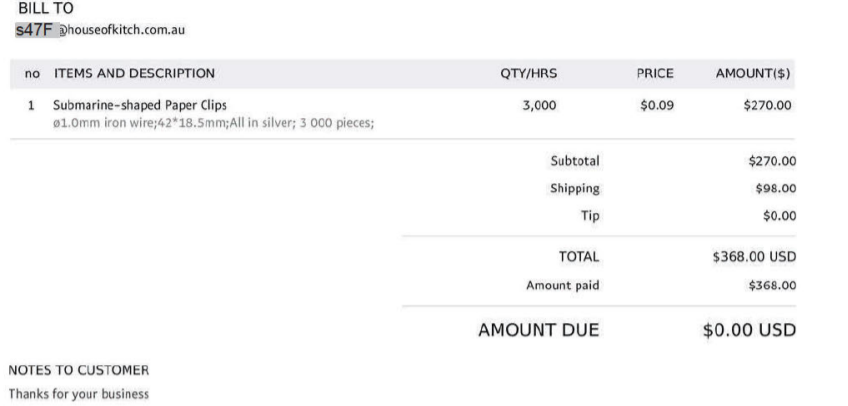Click the NOTES TO CUSTOMER heading
Viewport: 848px width, 406px height.
pyautogui.click(x=78, y=371)
